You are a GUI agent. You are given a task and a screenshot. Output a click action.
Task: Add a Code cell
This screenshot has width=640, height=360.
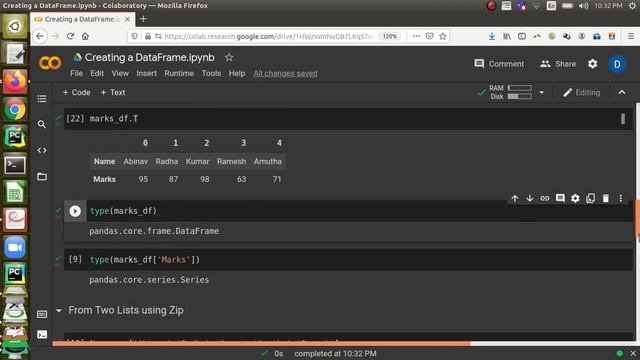tap(76, 93)
